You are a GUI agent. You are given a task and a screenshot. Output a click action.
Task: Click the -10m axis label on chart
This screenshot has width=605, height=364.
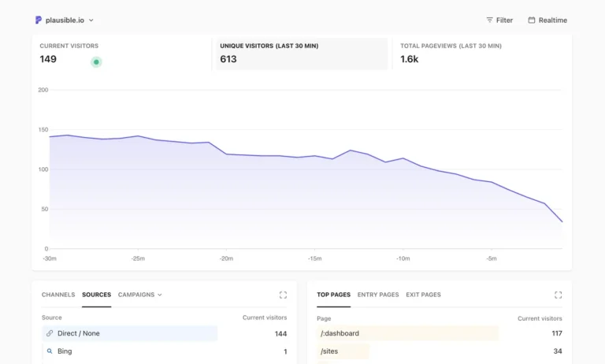pos(403,258)
